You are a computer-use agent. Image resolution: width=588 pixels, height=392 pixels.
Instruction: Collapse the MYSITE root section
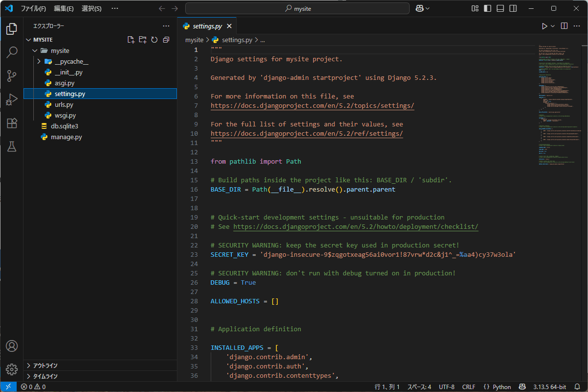tap(28, 40)
